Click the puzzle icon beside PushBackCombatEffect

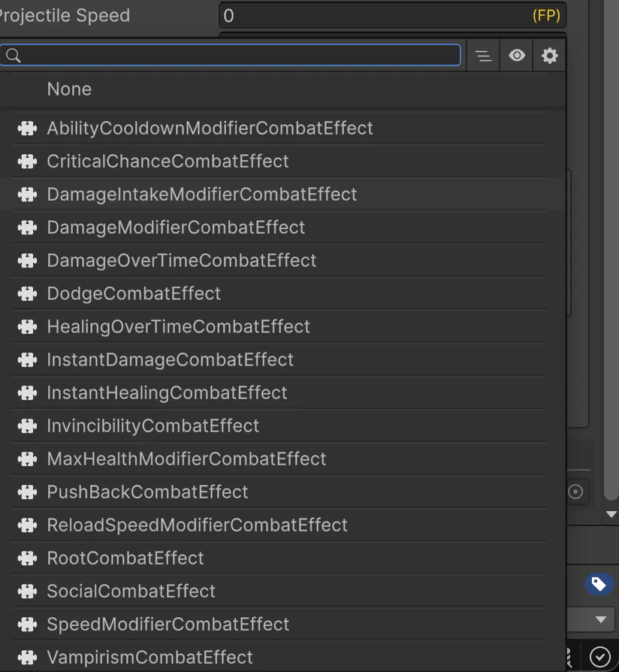[27, 492]
